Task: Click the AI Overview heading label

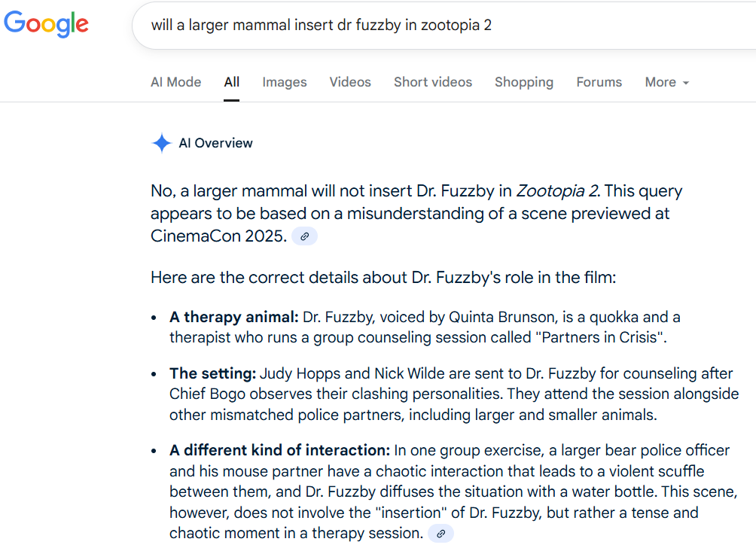Action: (215, 143)
